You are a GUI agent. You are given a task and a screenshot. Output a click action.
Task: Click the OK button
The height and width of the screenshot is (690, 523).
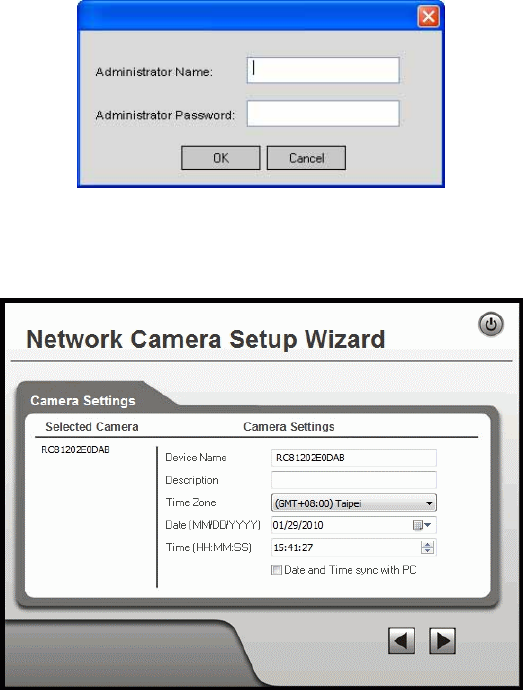point(221,158)
